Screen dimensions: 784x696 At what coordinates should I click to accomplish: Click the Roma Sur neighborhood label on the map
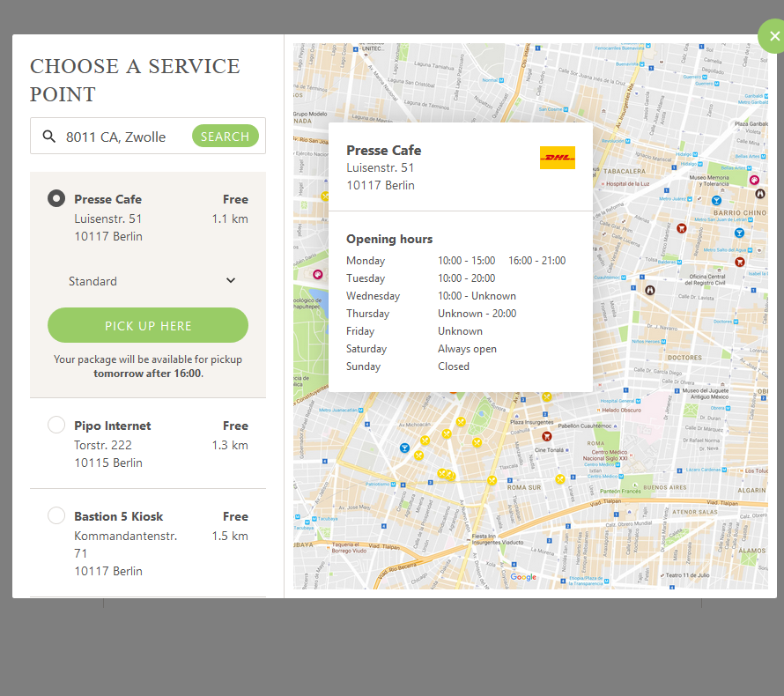coord(524,487)
